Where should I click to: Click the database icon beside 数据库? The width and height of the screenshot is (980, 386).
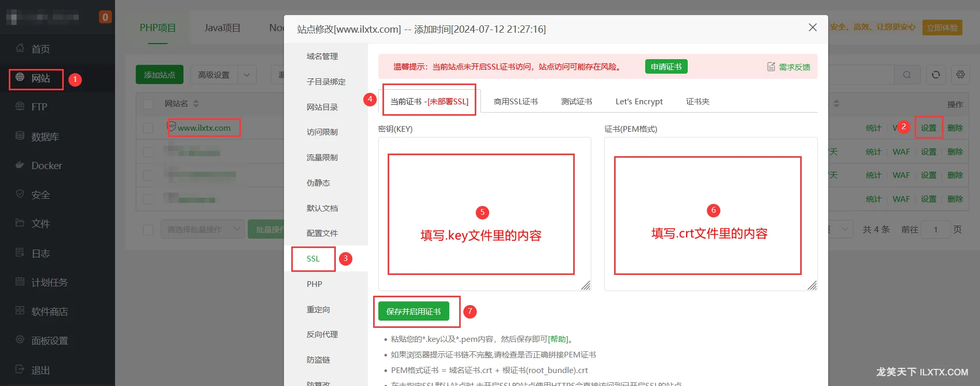pos(20,136)
